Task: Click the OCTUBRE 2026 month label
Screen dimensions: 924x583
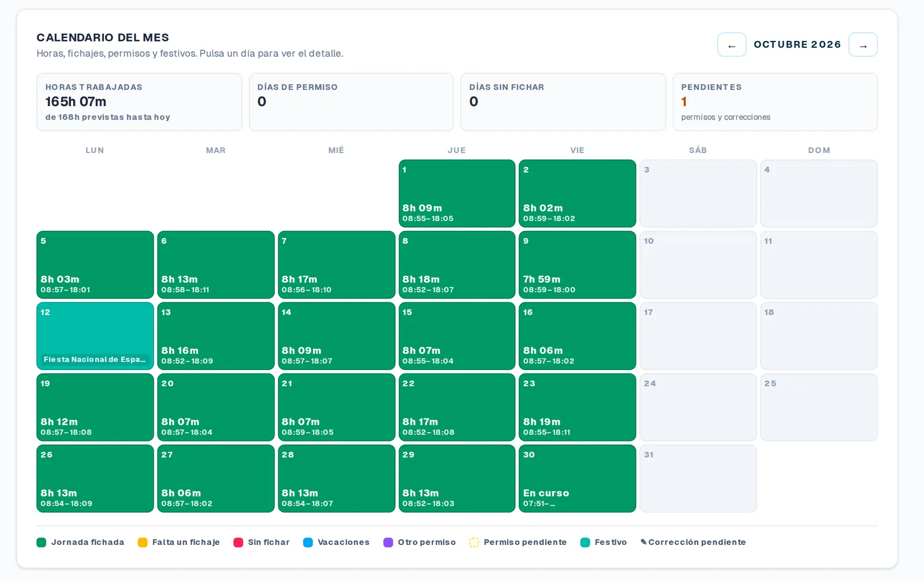Action: 797,44
